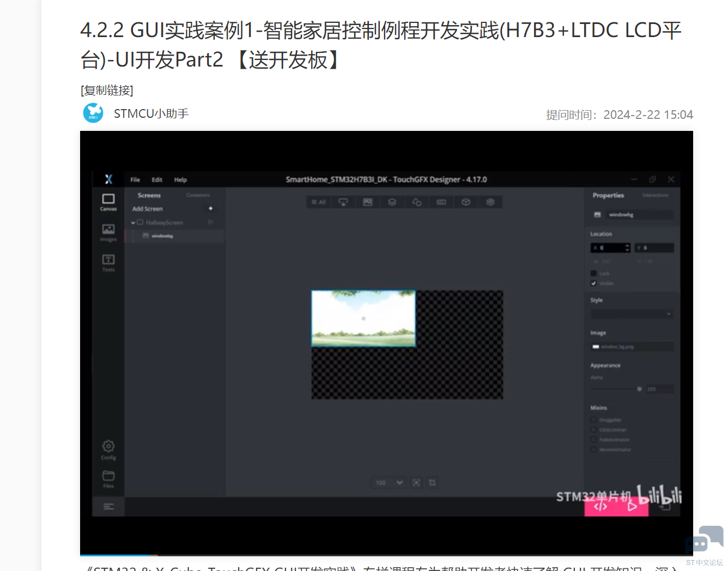Click the post title heading
Screen dimensions: 728x571
point(381,45)
